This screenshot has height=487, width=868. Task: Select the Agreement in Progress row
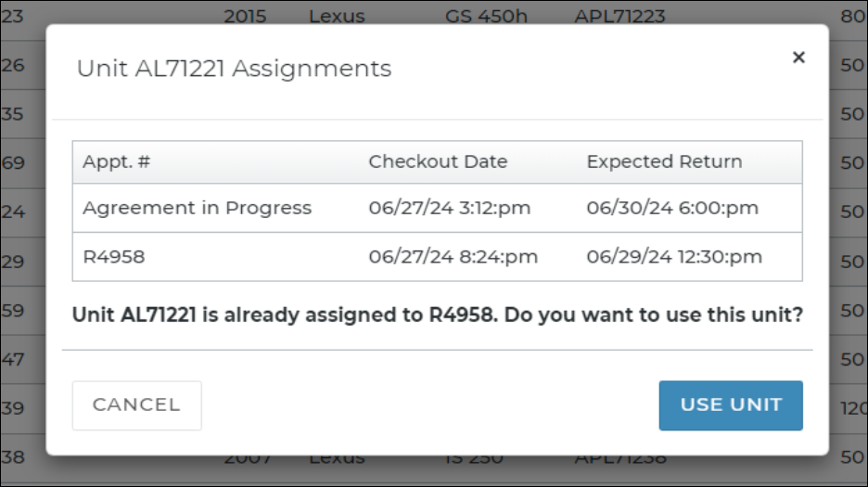197,208
